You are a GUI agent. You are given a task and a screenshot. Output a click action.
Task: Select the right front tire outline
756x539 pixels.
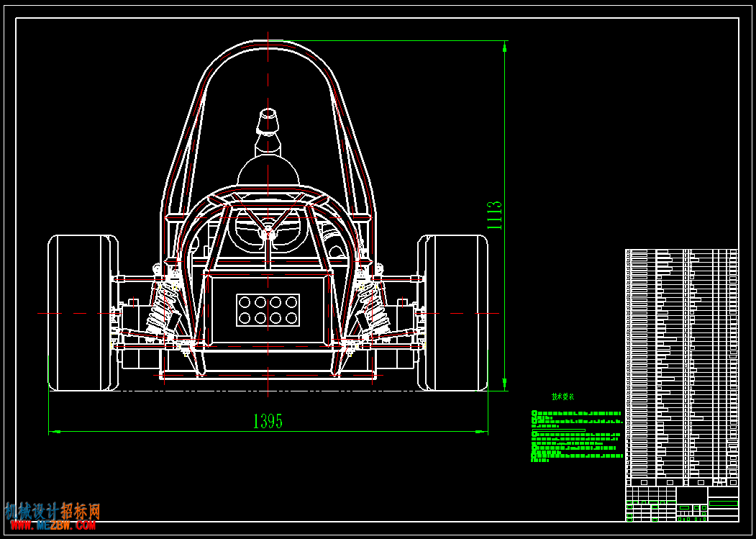pyautogui.click(x=452, y=313)
